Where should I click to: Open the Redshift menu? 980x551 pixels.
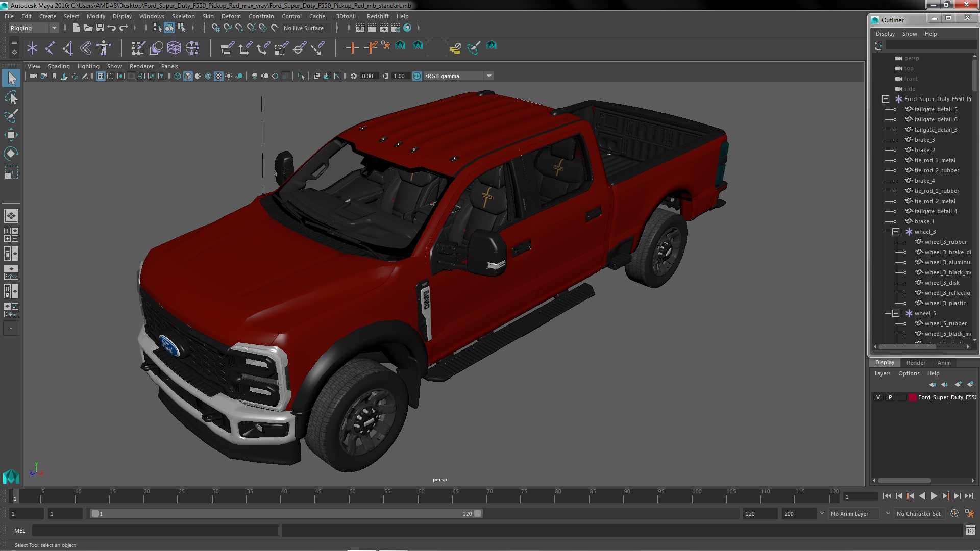click(x=378, y=16)
